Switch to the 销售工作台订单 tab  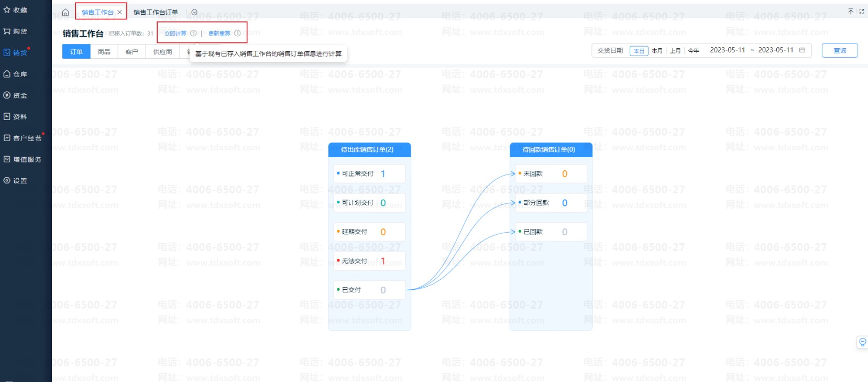coord(156,13)
